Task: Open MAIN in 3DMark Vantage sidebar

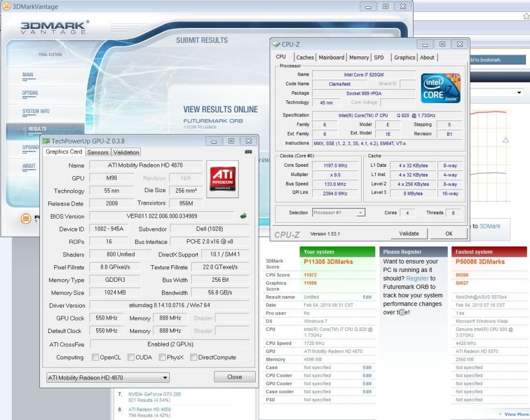Action: pyautogui.click(x=28, y=75)
